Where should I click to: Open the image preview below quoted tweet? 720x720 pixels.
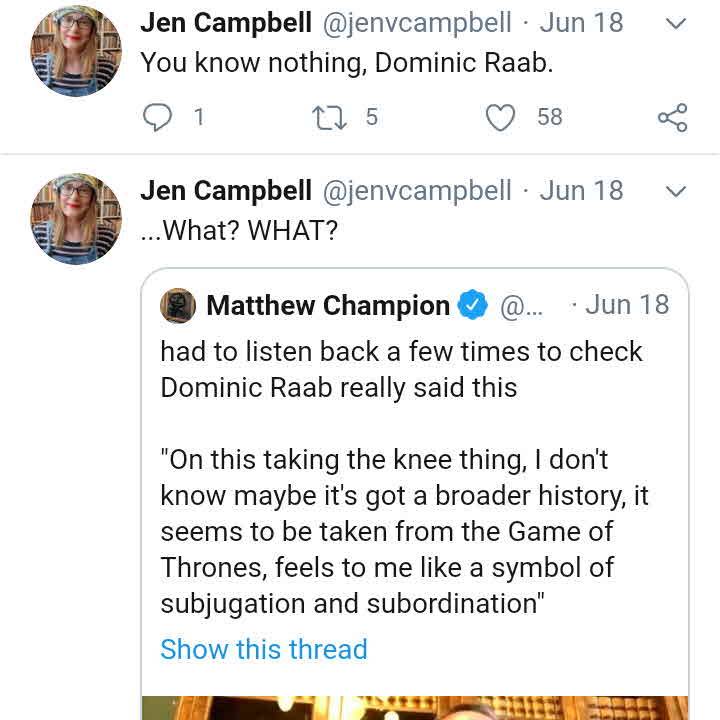pyautogui.click(x=414, y=707)
